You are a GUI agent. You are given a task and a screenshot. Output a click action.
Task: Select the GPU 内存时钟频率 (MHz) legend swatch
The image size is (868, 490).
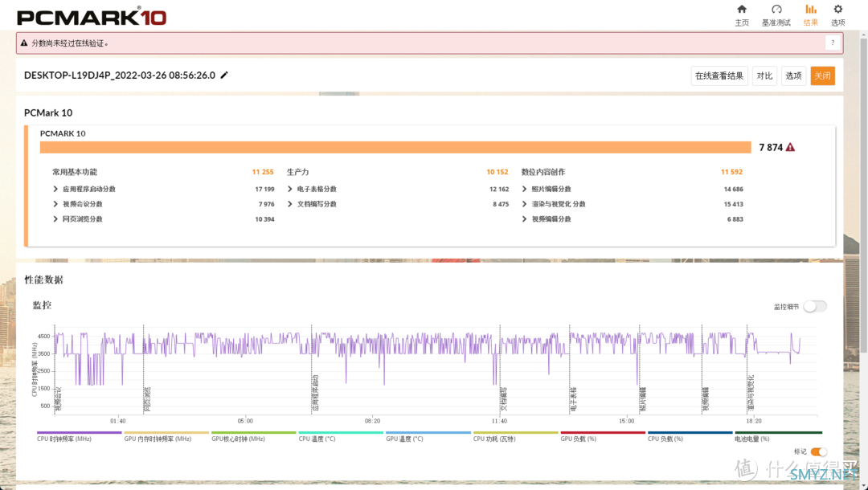166,432
